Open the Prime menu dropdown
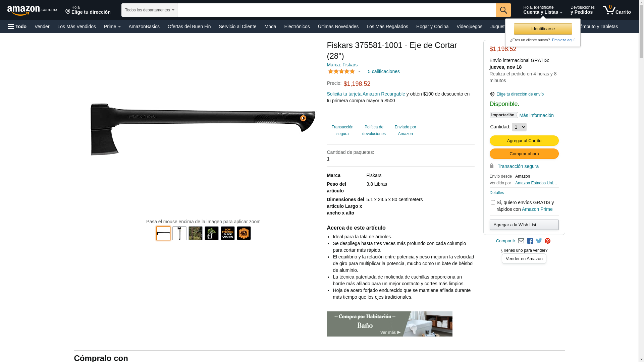This screenshot has width=644, height=362. click(112, 26)
